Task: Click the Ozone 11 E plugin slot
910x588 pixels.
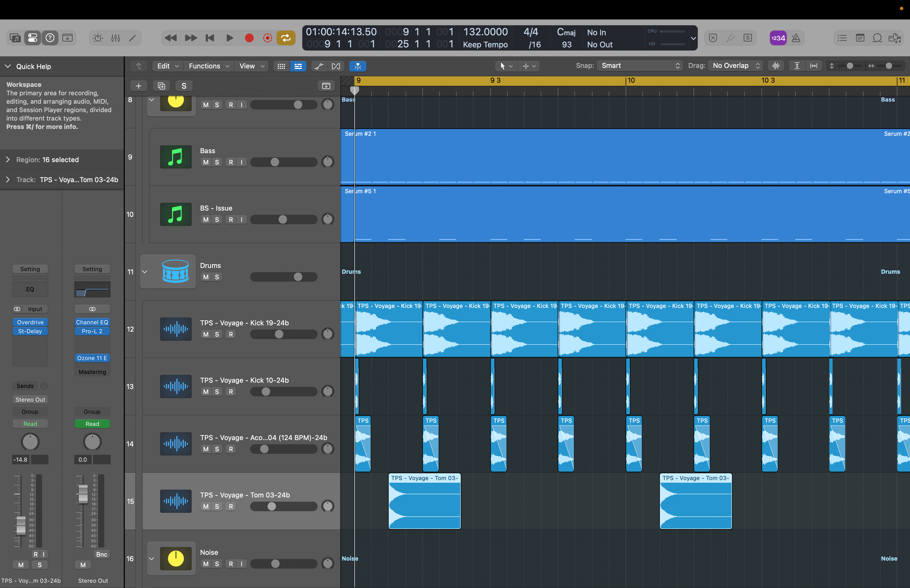Action: [x=92, y=358]
